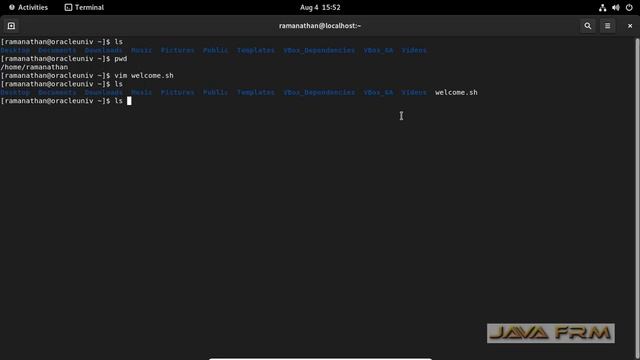This screenshot has width=640, height=360.
Task: Open the Activities overview
Action: click(x=28, y=7)
